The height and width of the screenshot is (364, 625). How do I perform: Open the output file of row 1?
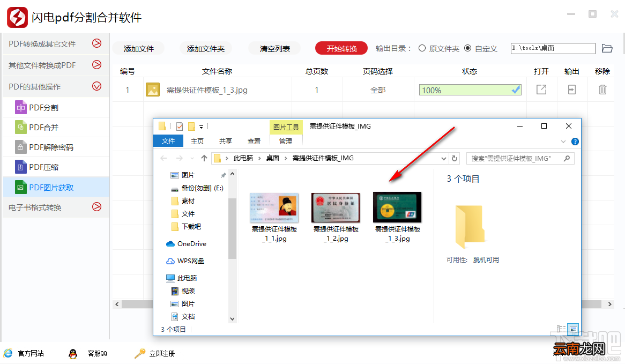point(541,90)
